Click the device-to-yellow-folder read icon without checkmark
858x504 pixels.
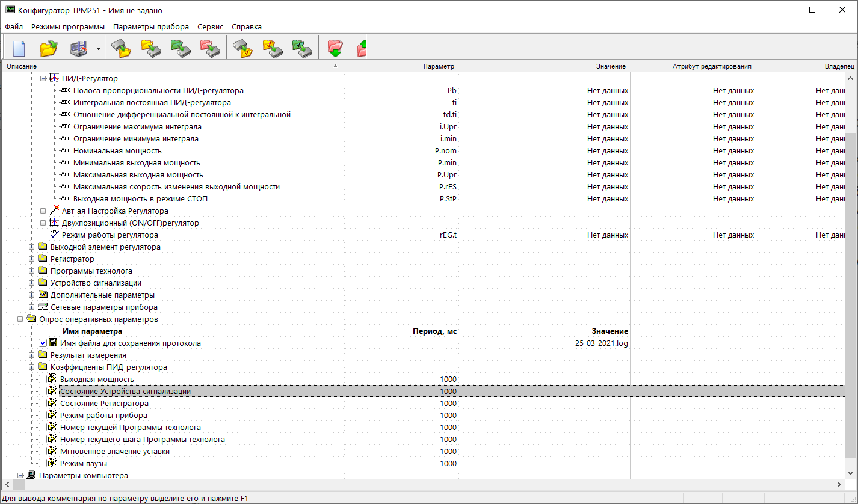(x=122, y=48)
